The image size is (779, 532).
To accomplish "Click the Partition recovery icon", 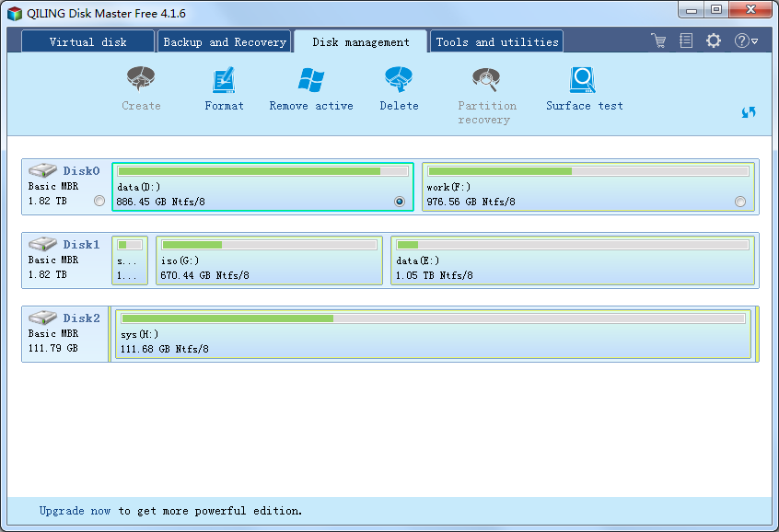I will pyautogui.click(x=486, y=79).
